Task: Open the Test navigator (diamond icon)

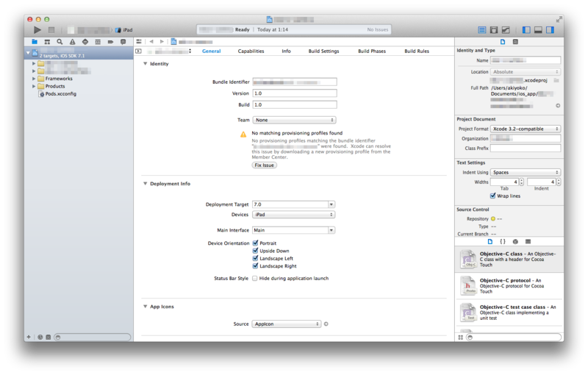Action: (85, 42)
